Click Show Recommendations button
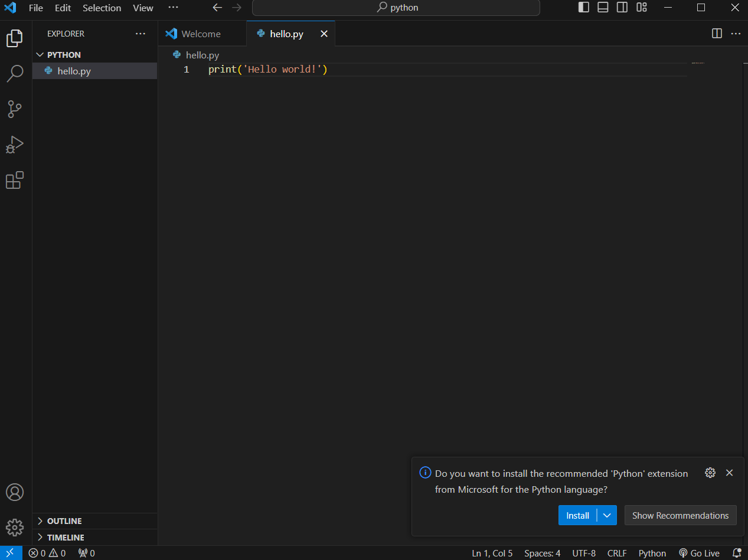This screenshot has height=560, width=748. pos(680,515)
